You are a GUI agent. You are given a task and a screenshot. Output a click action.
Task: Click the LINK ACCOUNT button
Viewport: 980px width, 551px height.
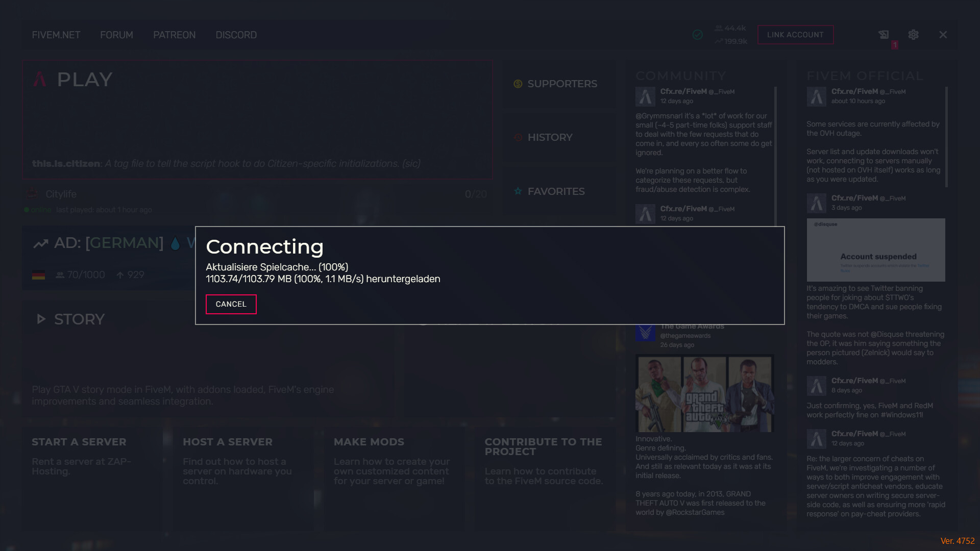pos(795,34)
